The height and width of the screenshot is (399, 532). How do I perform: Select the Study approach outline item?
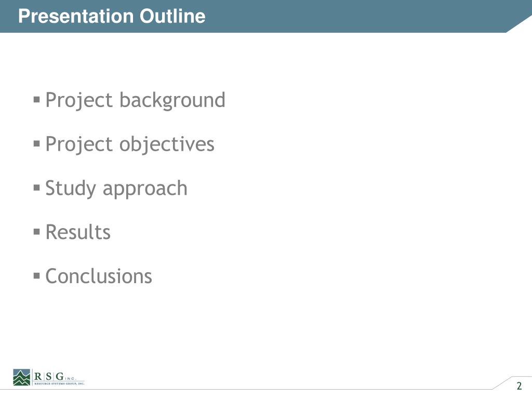click(x=116, y=188)
